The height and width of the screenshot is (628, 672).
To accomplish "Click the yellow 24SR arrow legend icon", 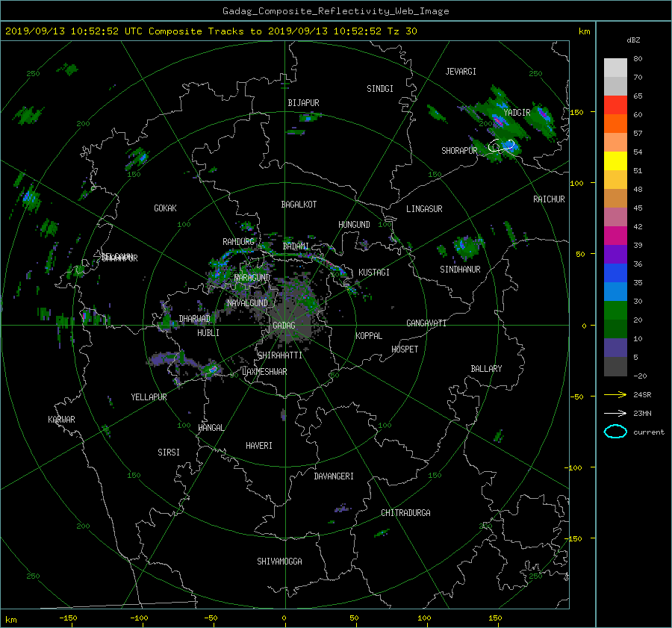I will (x=615, y=394).
